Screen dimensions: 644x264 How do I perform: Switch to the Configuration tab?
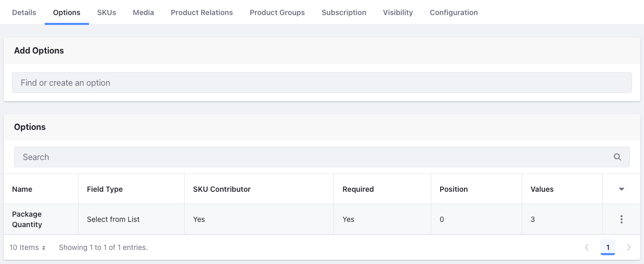[454, 12]
